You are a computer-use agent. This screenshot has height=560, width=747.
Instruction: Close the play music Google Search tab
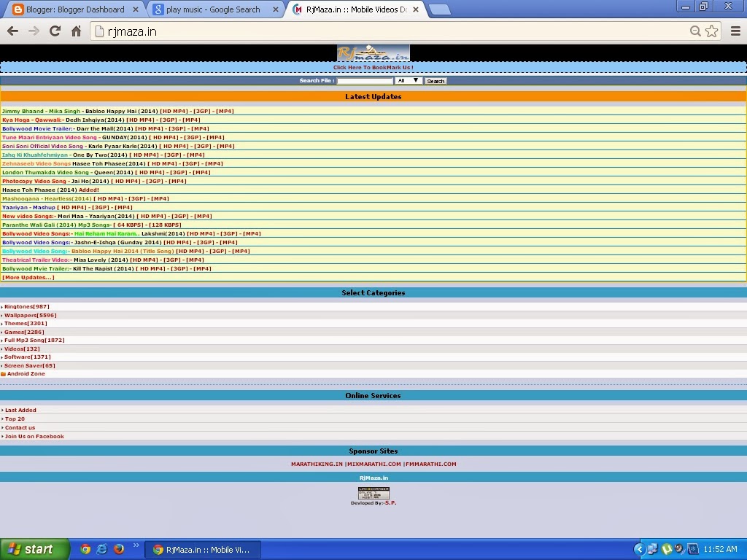point(275,9)
